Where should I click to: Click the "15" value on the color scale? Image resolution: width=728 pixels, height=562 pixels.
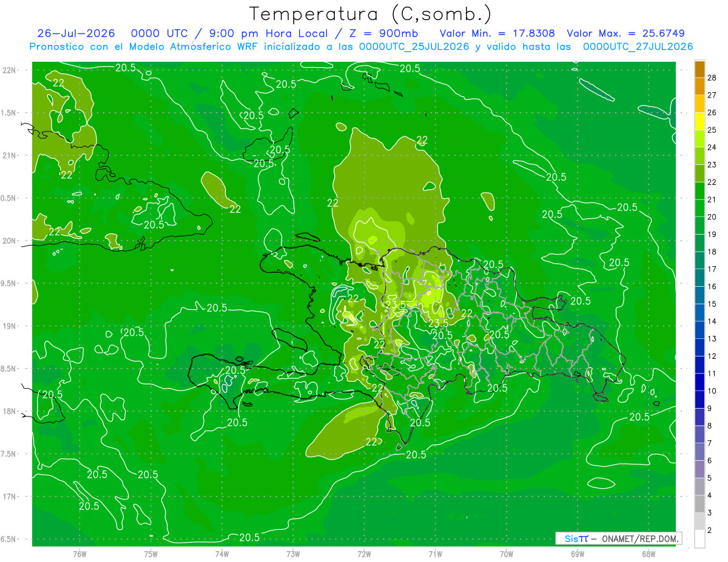pyautogui.click(x=712, y=304)
